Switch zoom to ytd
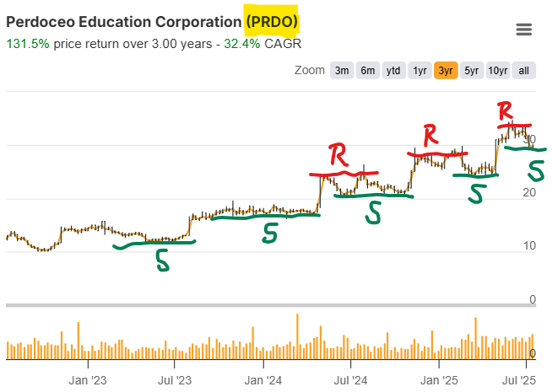This screenshot has width=552, height=392. pos(393,71)
